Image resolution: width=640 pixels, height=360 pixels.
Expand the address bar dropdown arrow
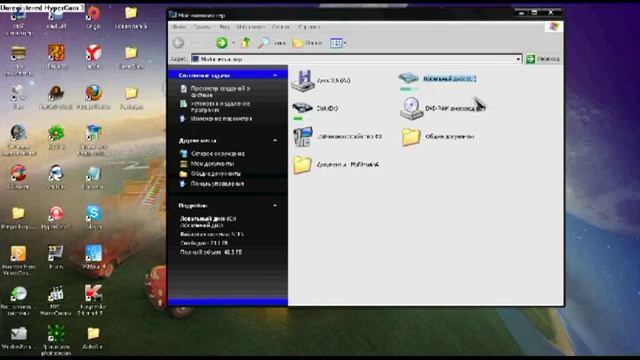518,59
